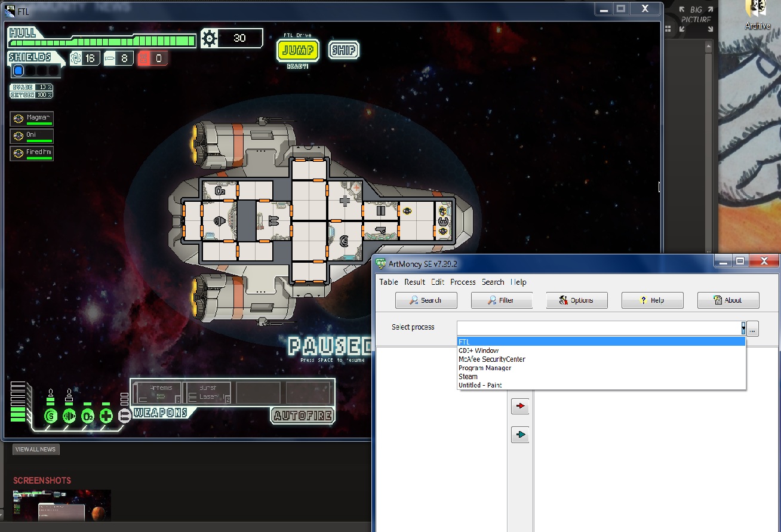The width and height of the screenshot is (781, 532).
Task: Click the ArtMoney title bar icon
Action: [x=382, y=264]
